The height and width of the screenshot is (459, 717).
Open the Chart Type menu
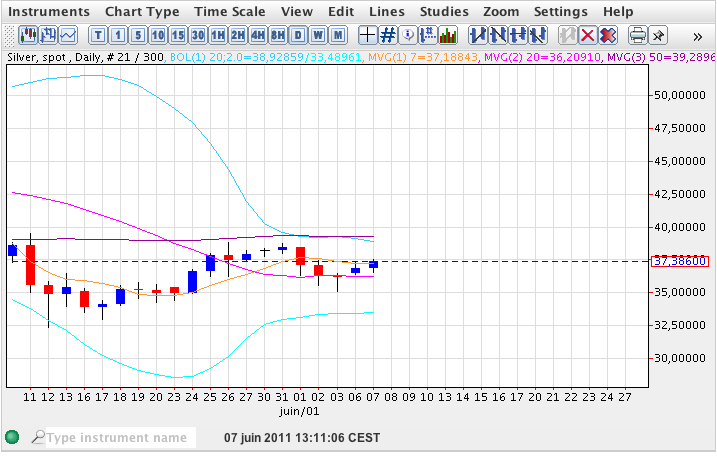[142, 12]
